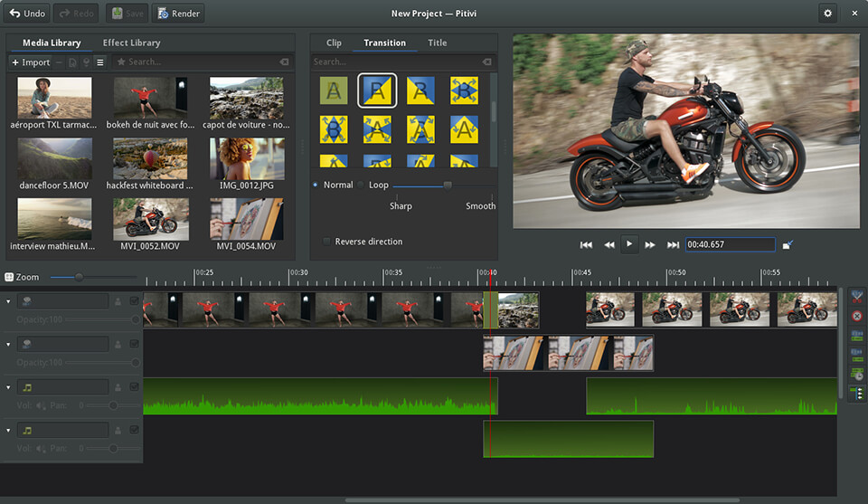Collapse the first video layer triangle
The width and height of the screenshot is (868, 504).
[9, 301]
